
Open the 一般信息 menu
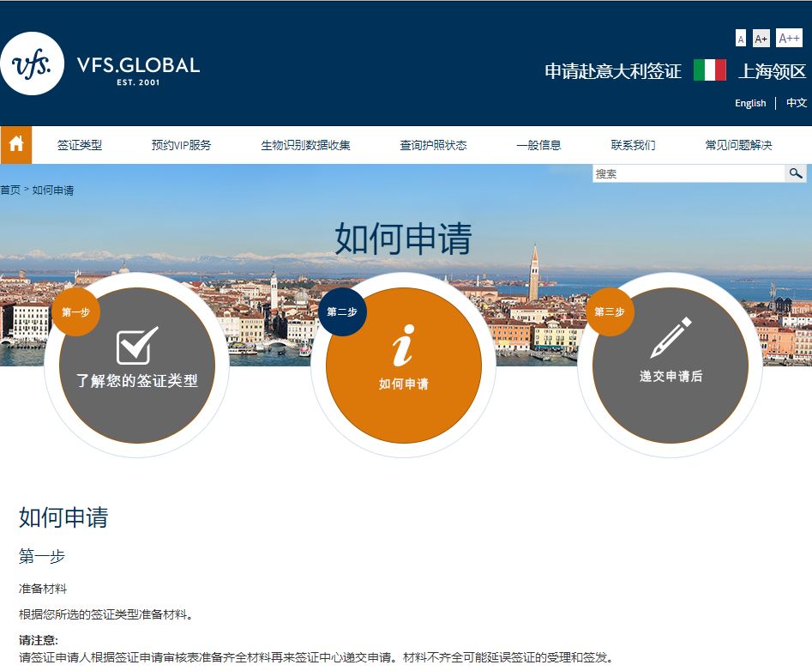538,145
